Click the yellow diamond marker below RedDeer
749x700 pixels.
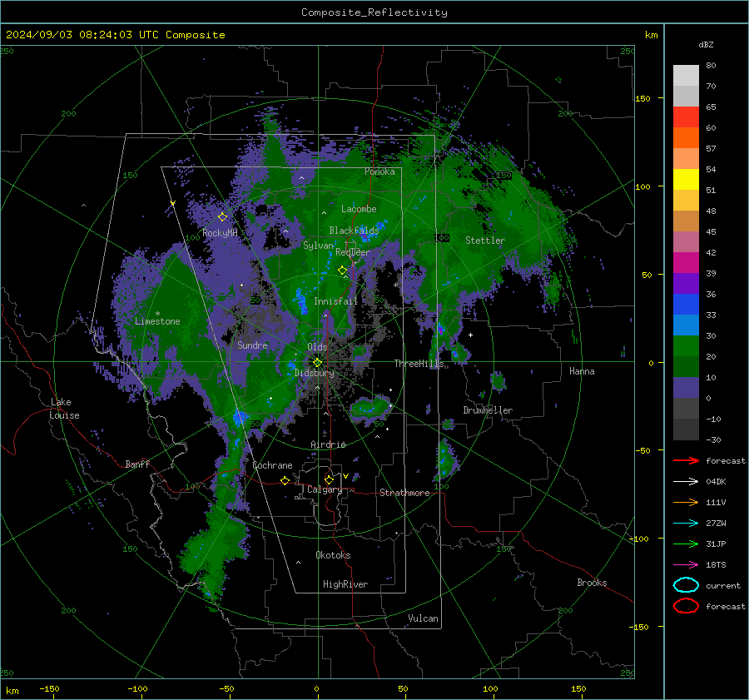(x=343, y=271)
